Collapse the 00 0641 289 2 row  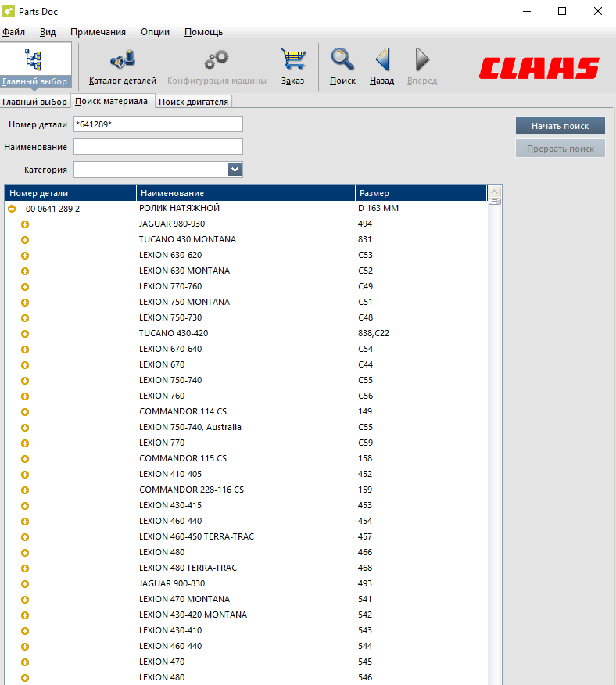click(x=12, y=209)
